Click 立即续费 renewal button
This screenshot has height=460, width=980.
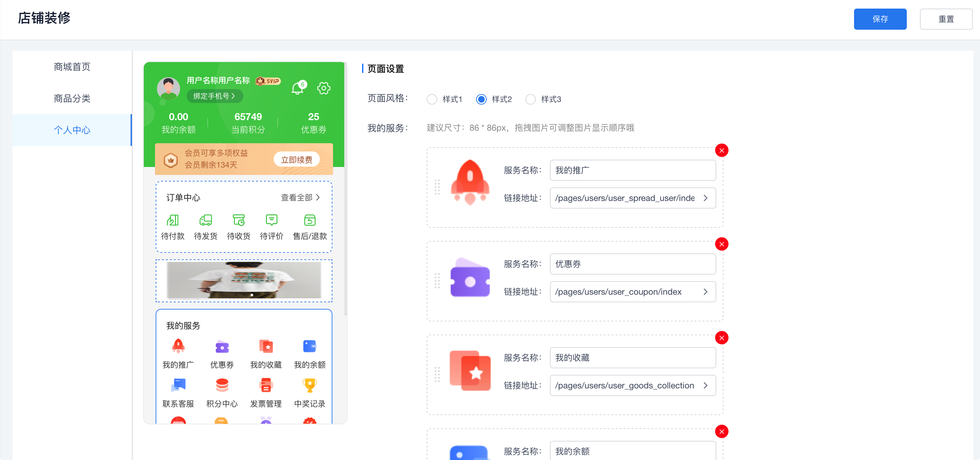[296, 160]
